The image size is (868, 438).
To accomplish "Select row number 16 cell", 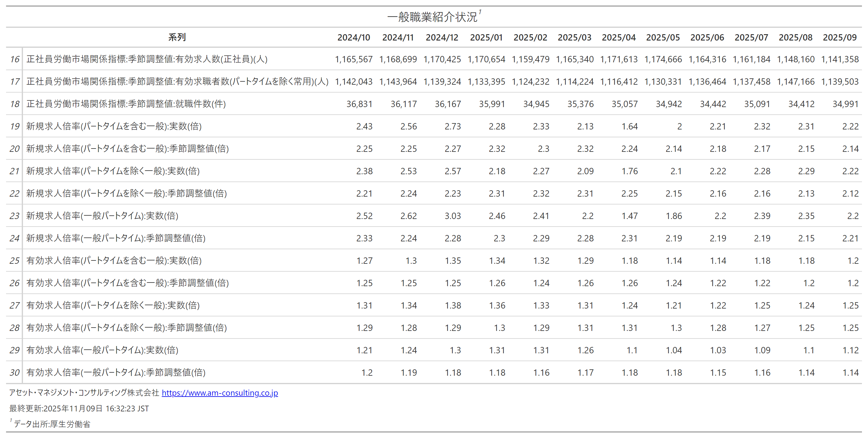I will pos(14,59).
